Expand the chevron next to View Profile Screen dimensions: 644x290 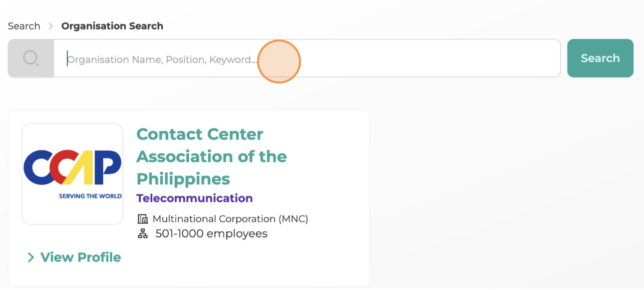pos(31,257)
